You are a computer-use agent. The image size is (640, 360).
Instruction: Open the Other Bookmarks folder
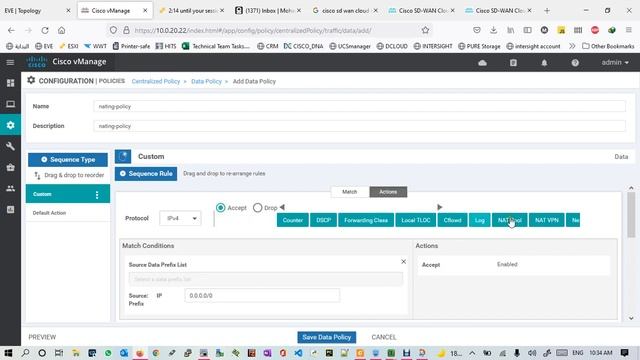608,46
